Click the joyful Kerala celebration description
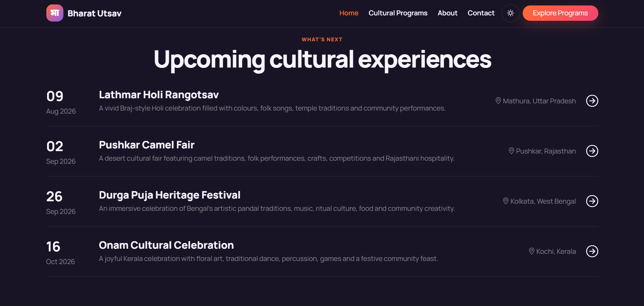 pos(269,259)
